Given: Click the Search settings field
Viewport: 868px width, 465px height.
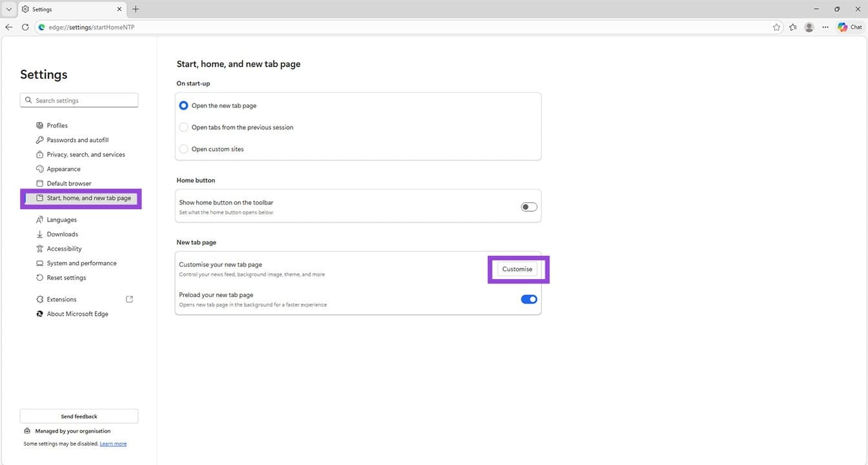Looking at the screenshot, I should [79, 99].
